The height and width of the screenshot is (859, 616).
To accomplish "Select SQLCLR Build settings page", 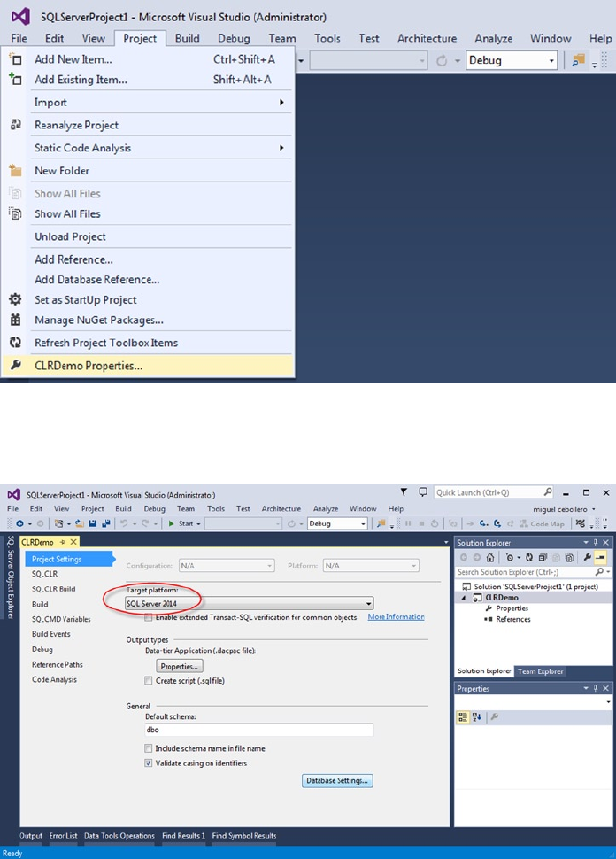I will (x=54, y=589).
